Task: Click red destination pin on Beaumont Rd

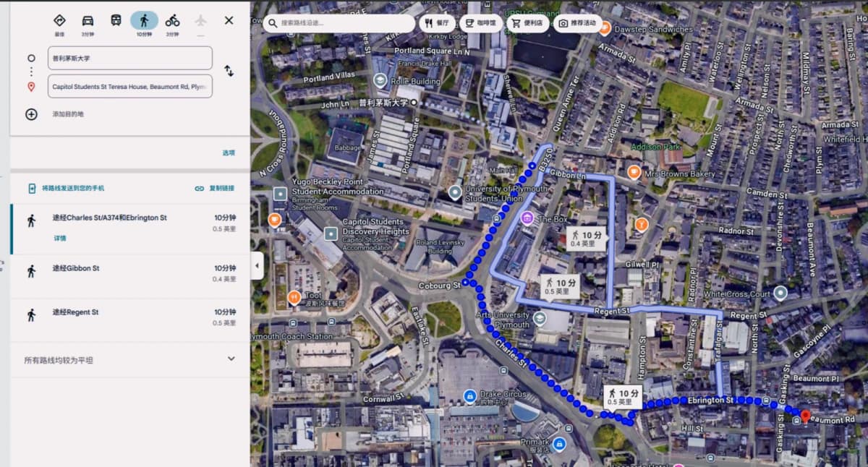Action: coord(805,416)
